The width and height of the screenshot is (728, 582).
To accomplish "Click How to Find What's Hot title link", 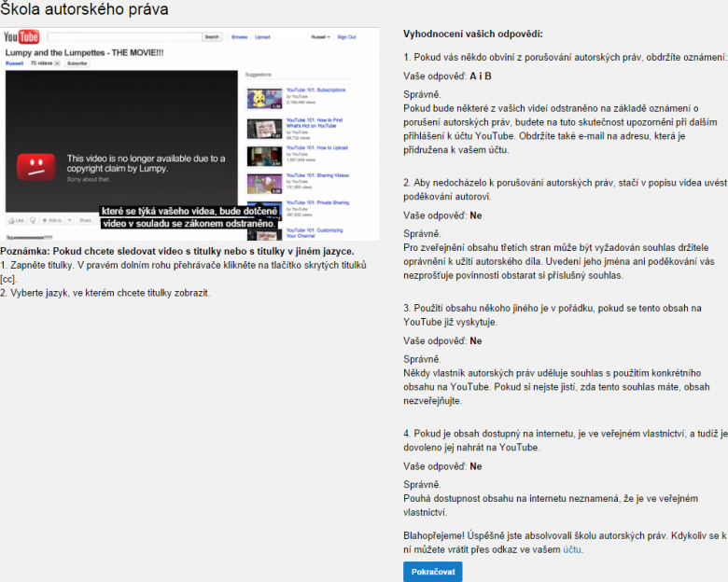I will pyautogui.click(x=315, y=123).
